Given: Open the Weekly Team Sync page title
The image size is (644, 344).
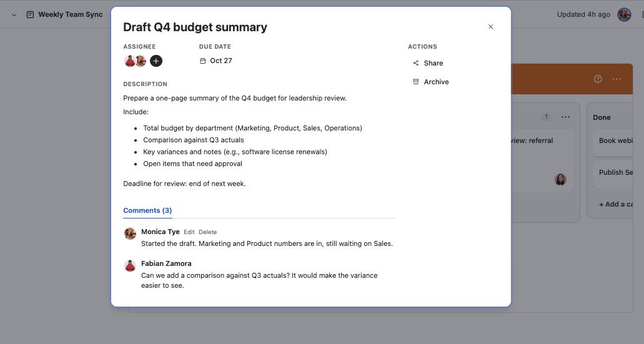Looking at the screenshot, I should point(70,14).
